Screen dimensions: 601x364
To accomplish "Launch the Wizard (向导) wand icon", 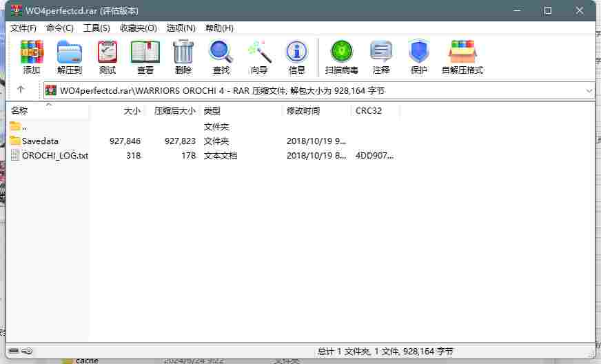I will click(259, 52).
